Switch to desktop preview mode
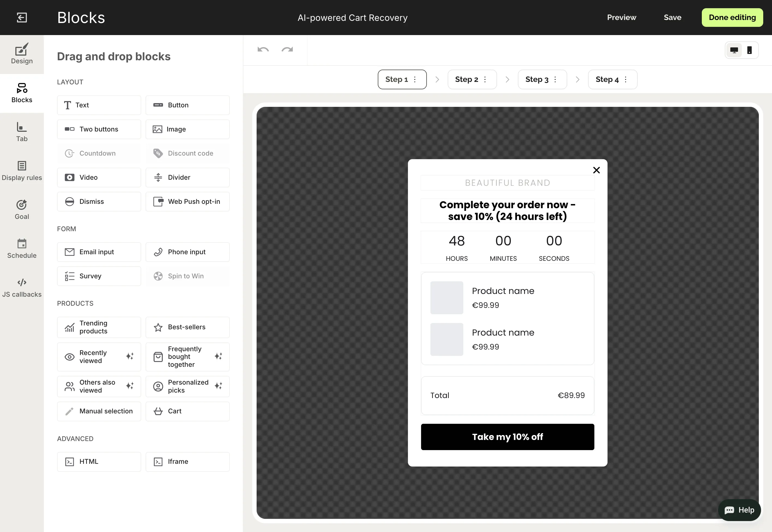772x532 pixels. 734,50
